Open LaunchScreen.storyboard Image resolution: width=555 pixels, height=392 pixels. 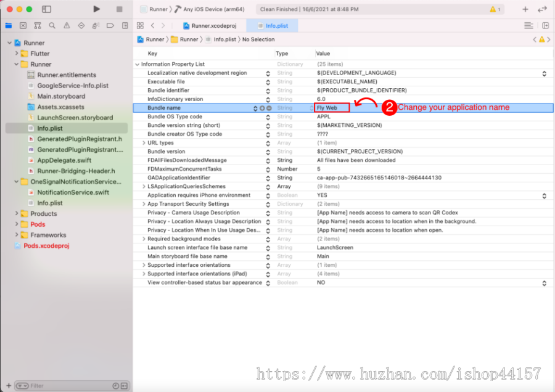pyautogui.click(x=75, y=118)
